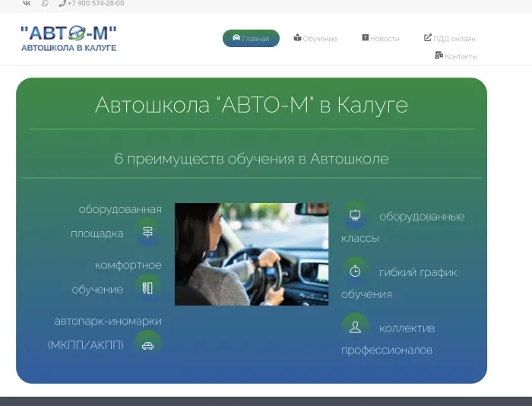Click the text комфортное обучение
Viewport: 532px width, 406px height.
tap(116, 277)
